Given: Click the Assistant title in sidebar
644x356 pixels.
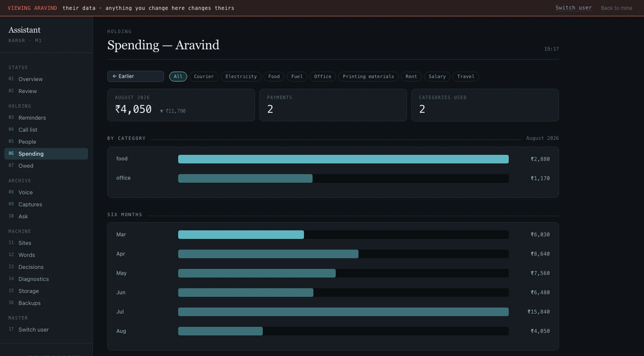Looking at the screenshot, I should [24, 30].
